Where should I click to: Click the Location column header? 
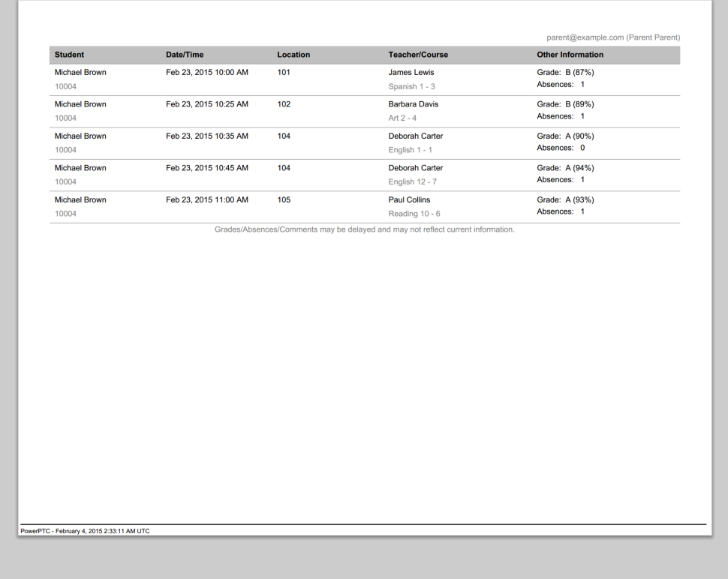pyautogui.click(x=293, y=55)
